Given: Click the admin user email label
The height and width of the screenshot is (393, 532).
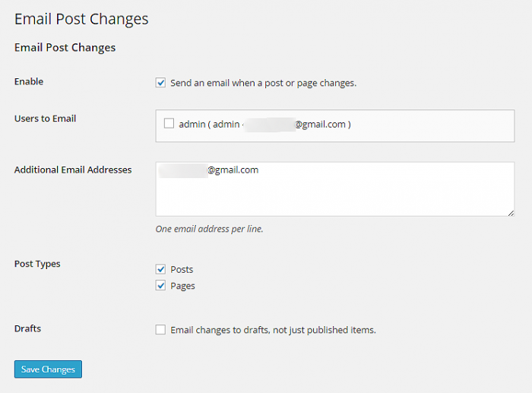Looking at the screenshot, I should pyautogui.click(x=264, y=125).
